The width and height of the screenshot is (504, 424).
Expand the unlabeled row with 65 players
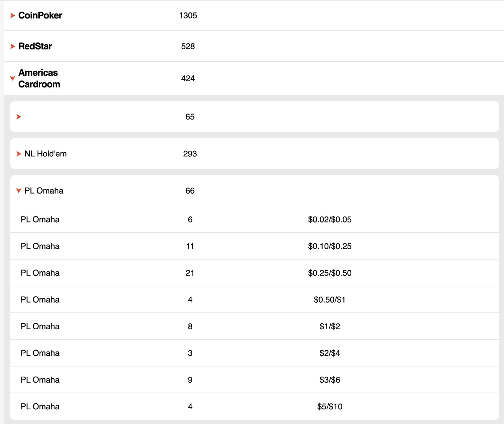pyautogui.click(x=19, y=117)
